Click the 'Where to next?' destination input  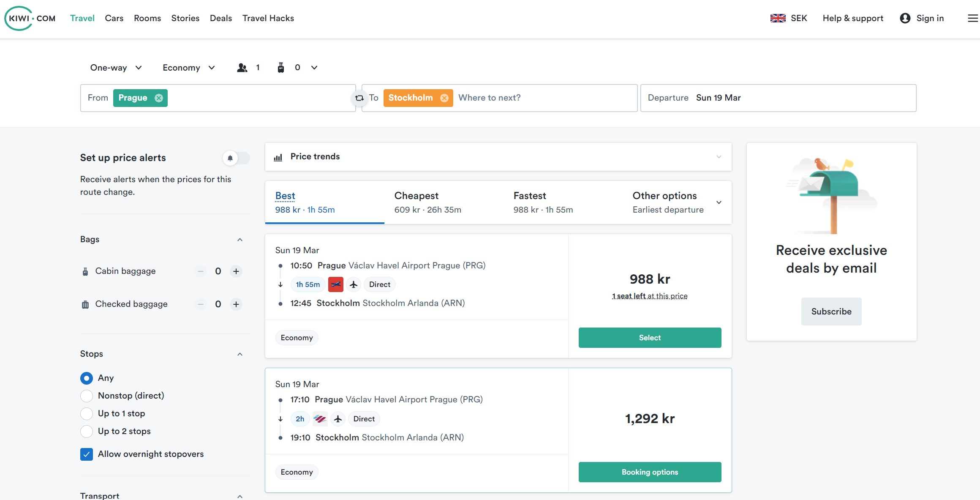(x=489, y=98)
